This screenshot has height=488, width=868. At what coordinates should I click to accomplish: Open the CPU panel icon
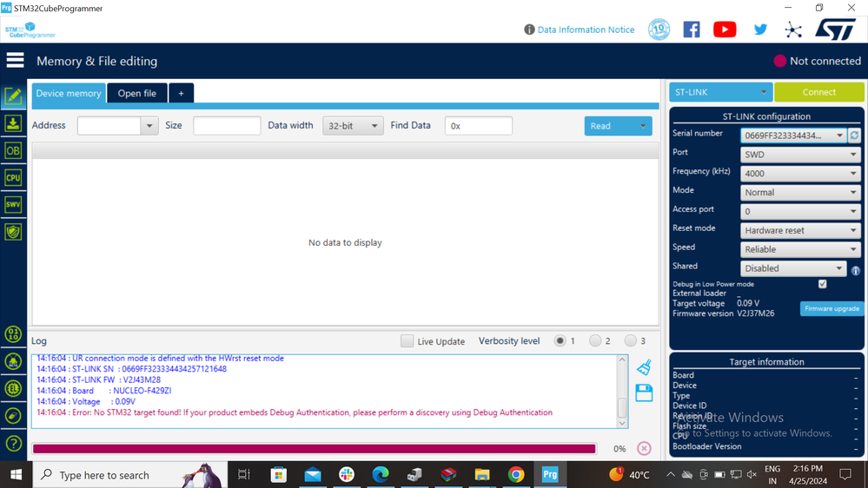coord(13,178)
